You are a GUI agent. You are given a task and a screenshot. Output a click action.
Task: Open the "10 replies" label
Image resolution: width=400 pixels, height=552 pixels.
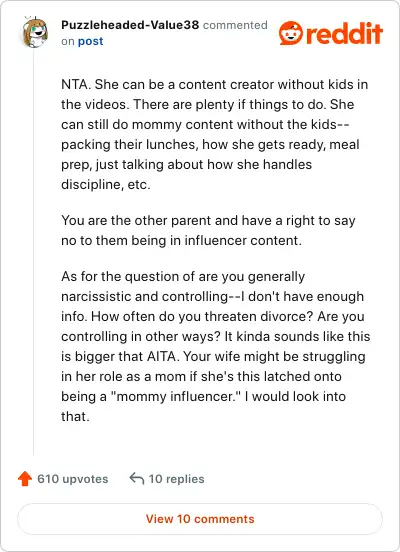point(176,479)
